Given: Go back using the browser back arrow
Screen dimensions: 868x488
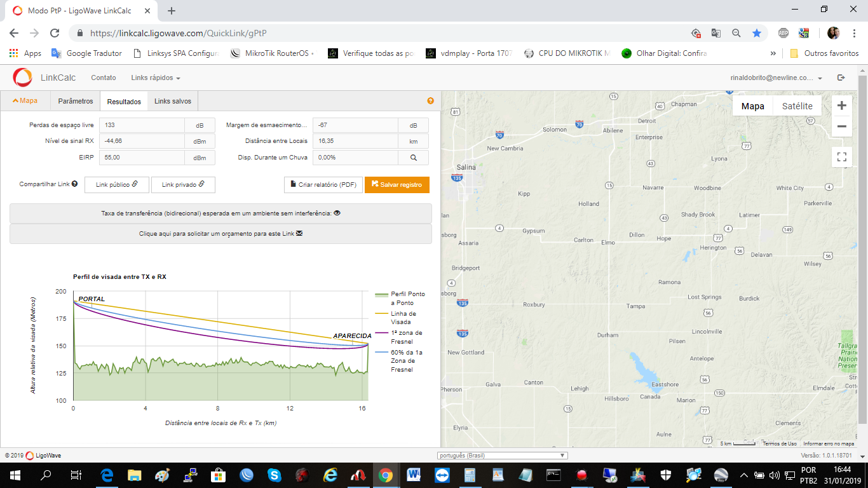Looking at the screenshot, I should tap(14, 33).
